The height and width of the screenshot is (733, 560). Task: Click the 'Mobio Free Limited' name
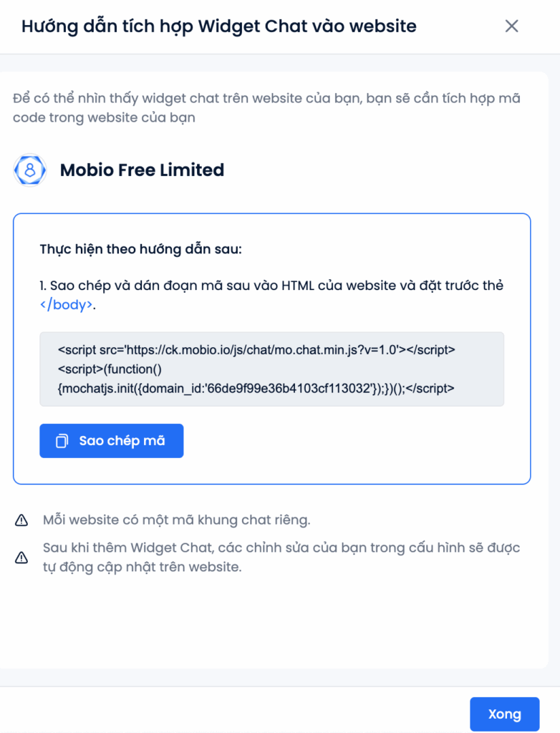[x=143, y=170]
